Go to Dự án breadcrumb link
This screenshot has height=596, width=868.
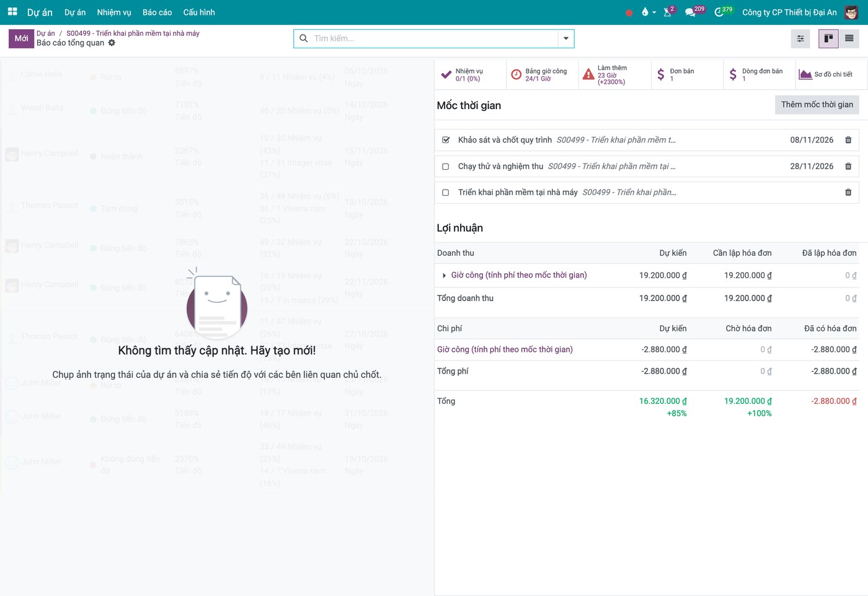click(x=46, y=33)
